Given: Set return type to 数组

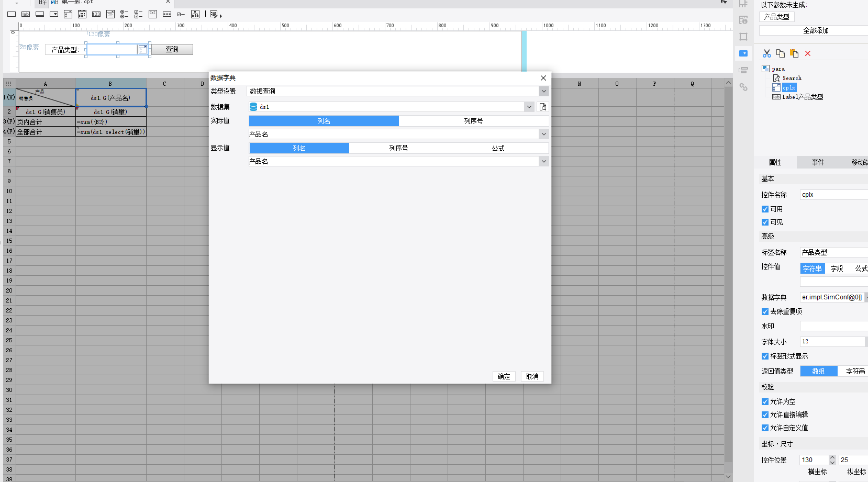Looking at the screenshot, I should point(819,371).
